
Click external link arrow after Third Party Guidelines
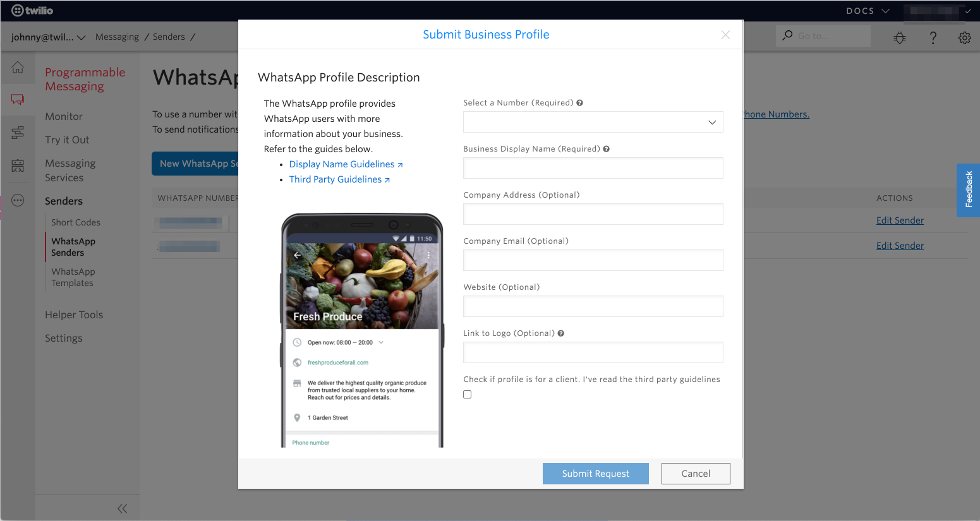(387, 180)
